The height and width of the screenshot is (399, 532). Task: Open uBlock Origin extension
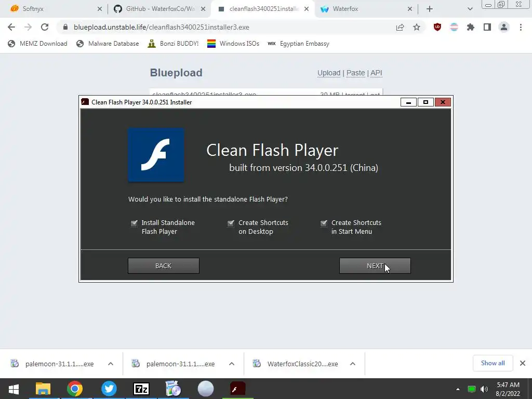437,27
